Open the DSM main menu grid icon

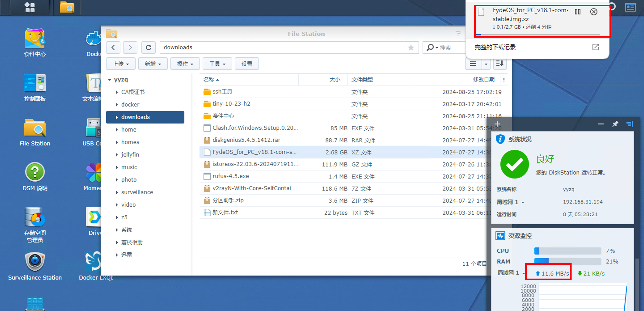[30, 7]
